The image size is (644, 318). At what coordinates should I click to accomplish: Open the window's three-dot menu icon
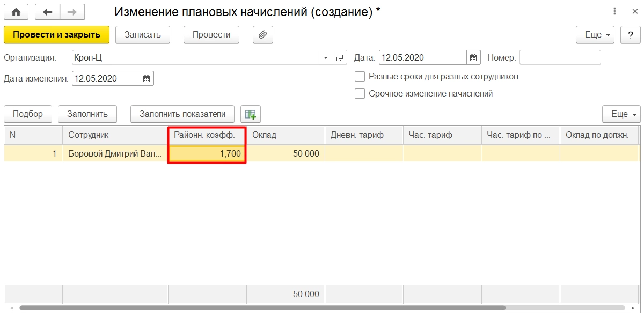[614, 12]
